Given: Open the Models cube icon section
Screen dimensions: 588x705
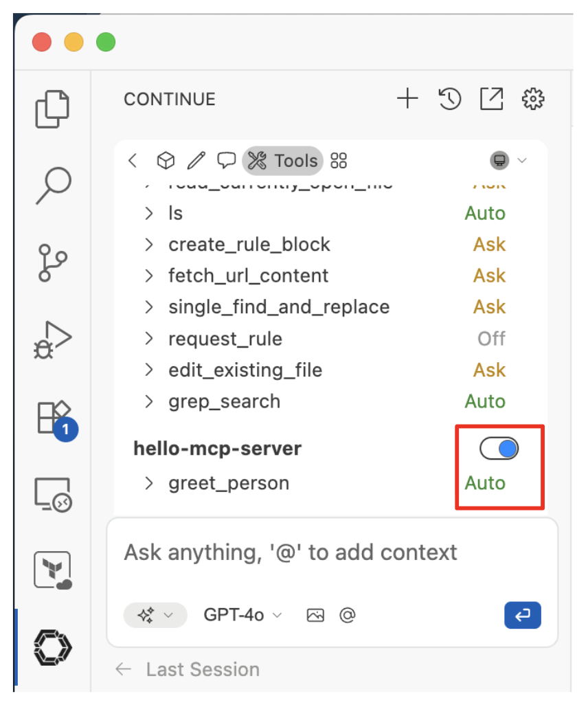Looking at the screenshot, I should tap(166, 161).
